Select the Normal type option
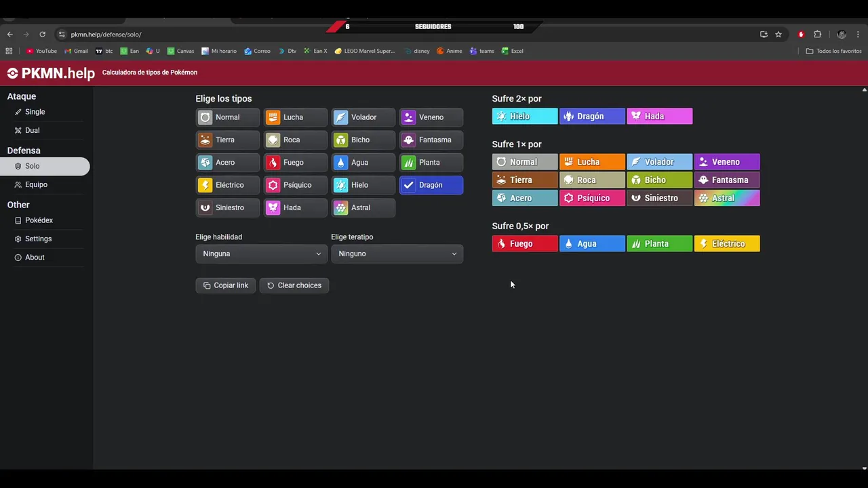This screenshot has width=868, height=488. click(228, 117)
